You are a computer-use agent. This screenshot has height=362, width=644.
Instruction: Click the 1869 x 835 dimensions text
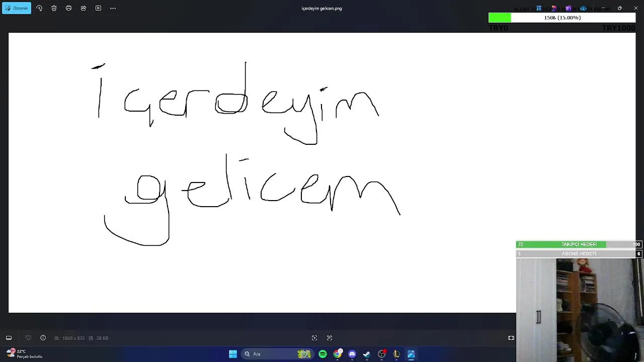pos(73,338)
